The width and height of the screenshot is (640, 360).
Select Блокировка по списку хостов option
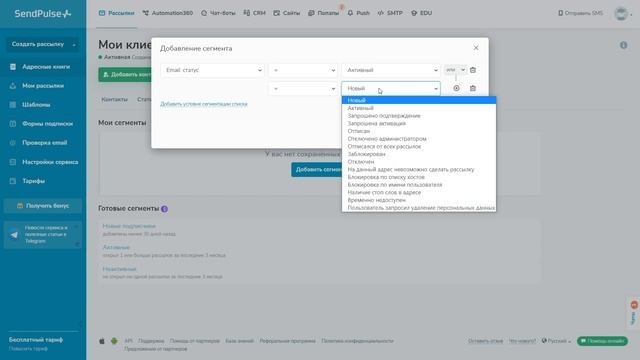(x=419, y=177)
